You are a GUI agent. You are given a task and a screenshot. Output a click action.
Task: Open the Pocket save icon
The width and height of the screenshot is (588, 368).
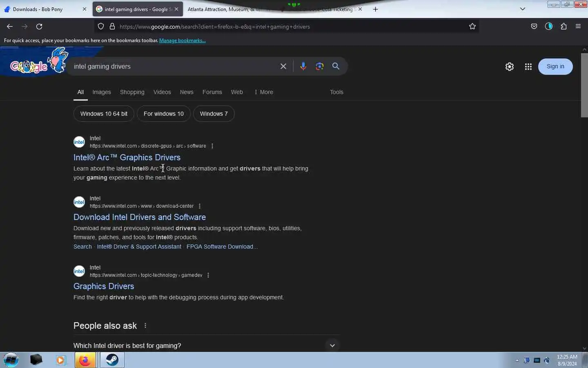pyautogui.click(x=534, y=27)
